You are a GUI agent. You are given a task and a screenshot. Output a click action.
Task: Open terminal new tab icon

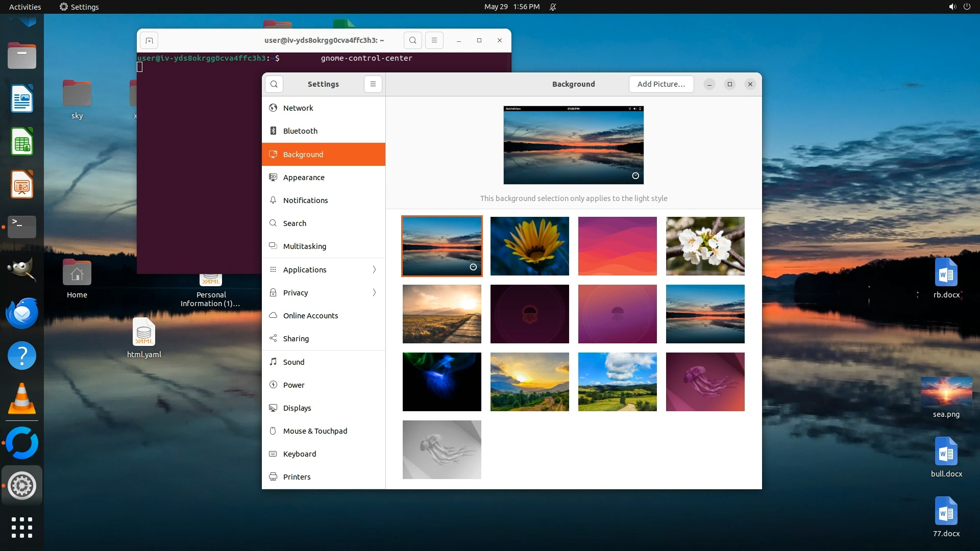pyautogui.click(x=149, y=40)
